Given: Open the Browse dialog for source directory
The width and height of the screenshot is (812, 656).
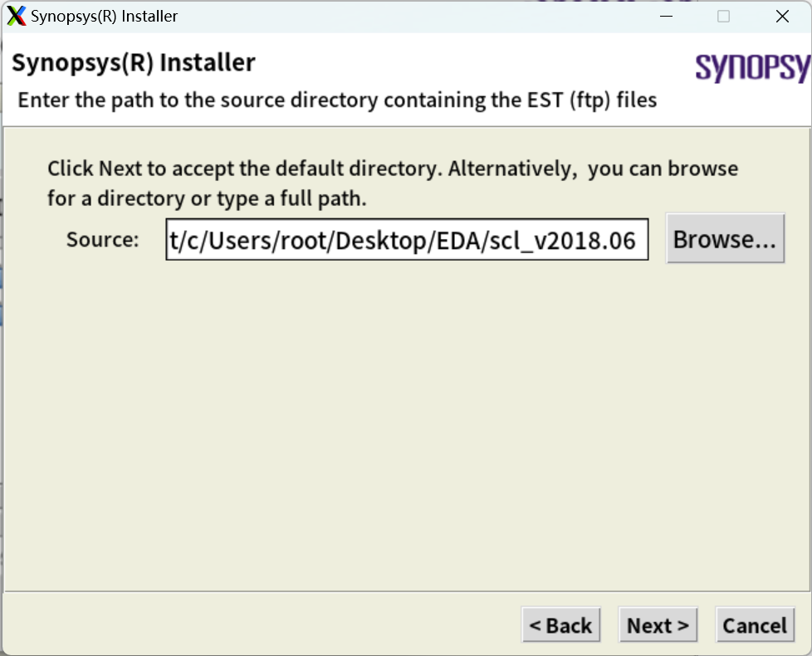Looking at the screenshot, I should (x=724, y=238).
